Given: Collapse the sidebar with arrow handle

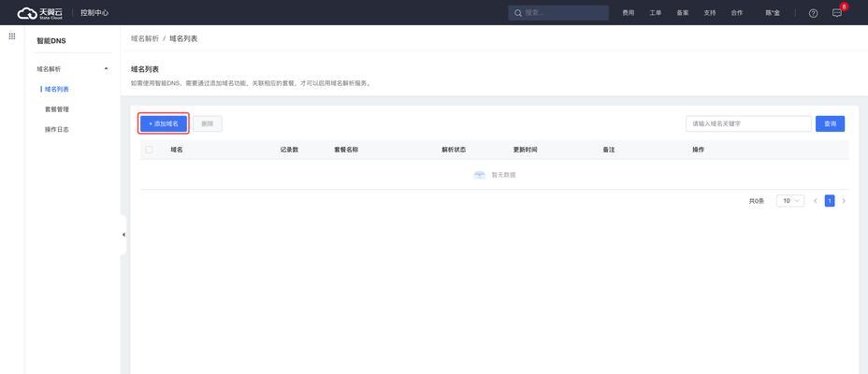Looking at the screenshot, I should click(x=123, y=235).
